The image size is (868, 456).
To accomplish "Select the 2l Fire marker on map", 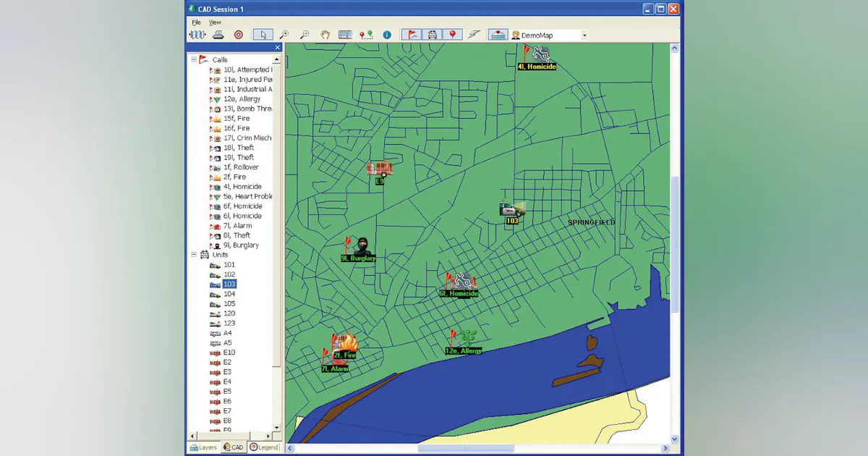I will (x=344, y=346).
